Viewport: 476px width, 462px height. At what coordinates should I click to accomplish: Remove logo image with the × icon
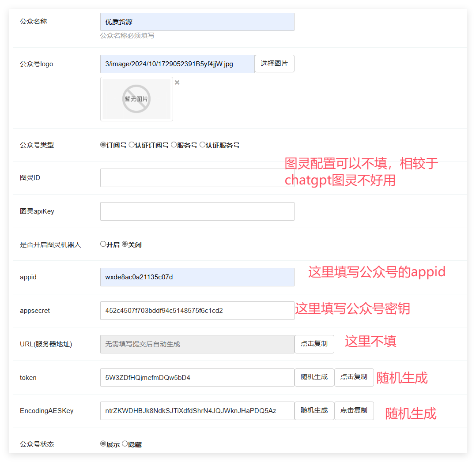(x=178, y=83)
